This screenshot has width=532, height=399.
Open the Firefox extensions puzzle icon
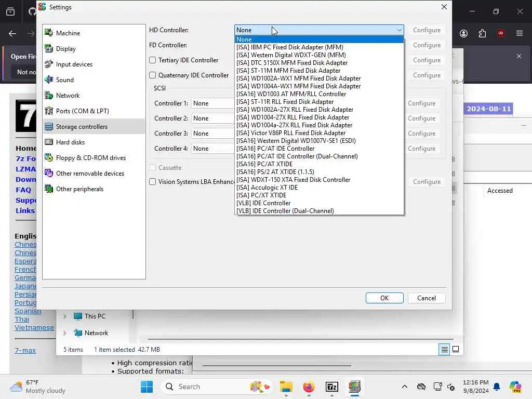tap(482, 33)
